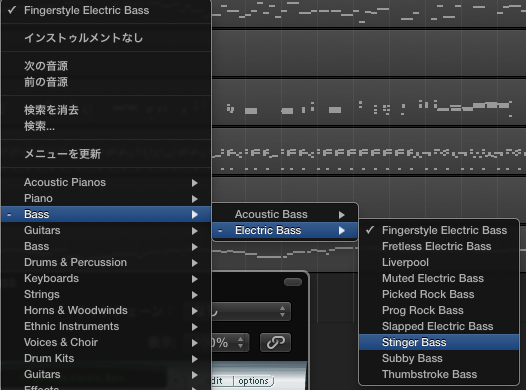Click the percent value stepper arrows
Image resolution: width=526 pixels, height=390 pixels.
pos(241,342)
